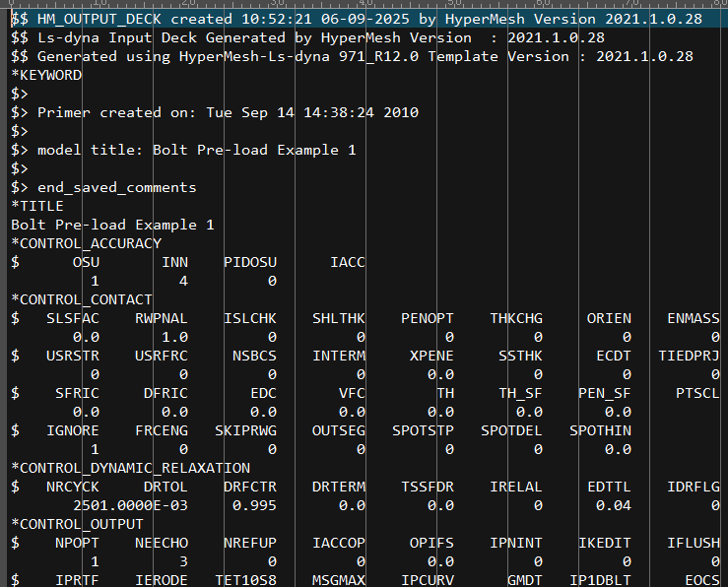Click the NEECHO value 3
The image size is (728, 587).
click(184, 562)
